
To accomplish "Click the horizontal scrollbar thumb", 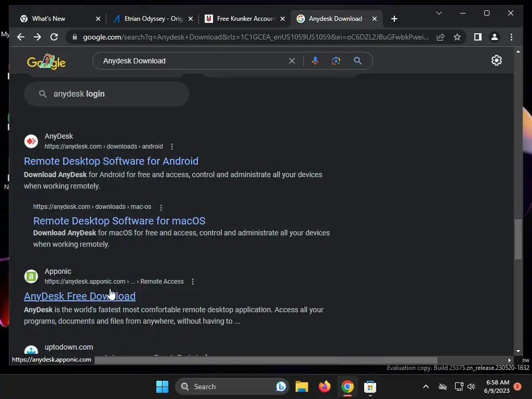I will (265, 360).
